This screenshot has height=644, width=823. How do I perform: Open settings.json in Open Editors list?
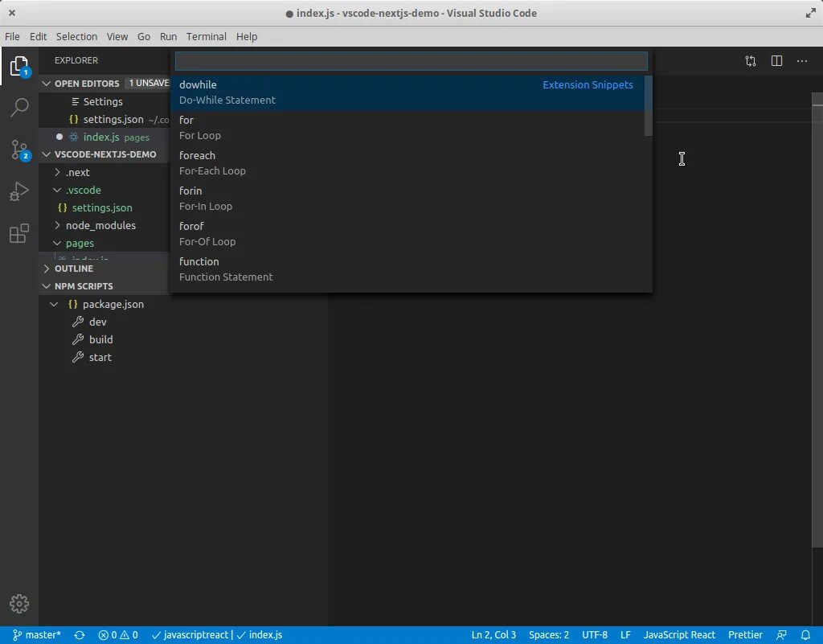click(x=113, y=119)
